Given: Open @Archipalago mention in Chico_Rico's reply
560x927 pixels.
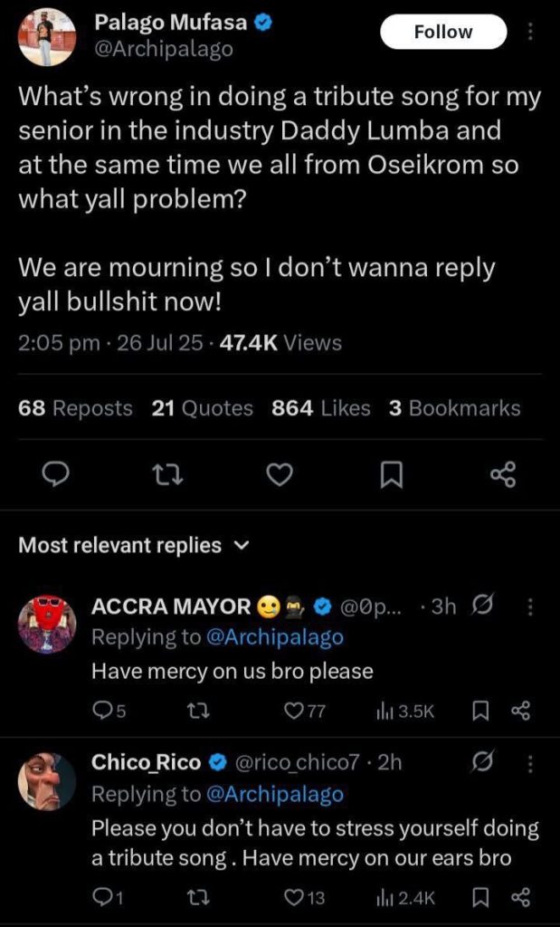Looking at the screenshot, I should point(274,794).
